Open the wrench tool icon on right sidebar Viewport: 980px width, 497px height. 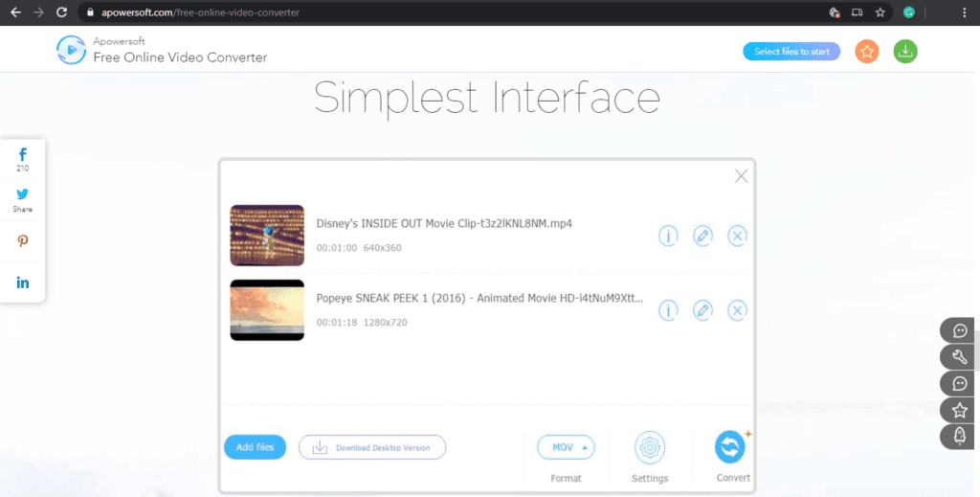[x=959, y=357]
